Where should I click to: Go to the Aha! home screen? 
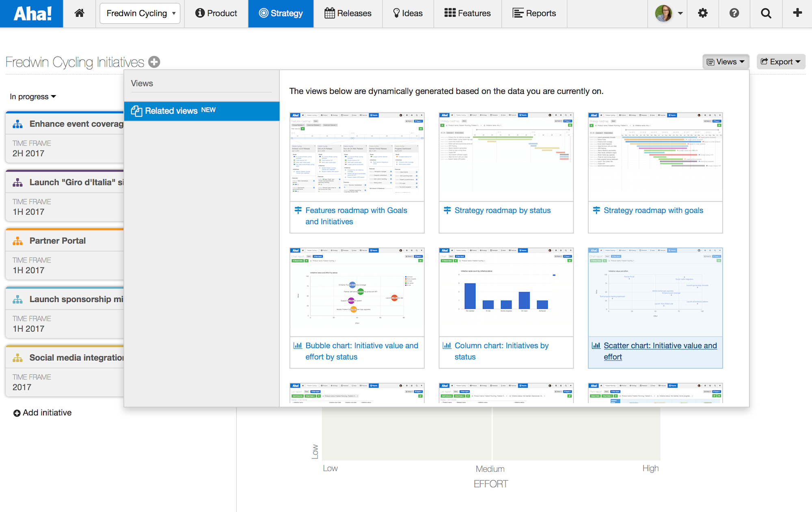pos(79,13)
